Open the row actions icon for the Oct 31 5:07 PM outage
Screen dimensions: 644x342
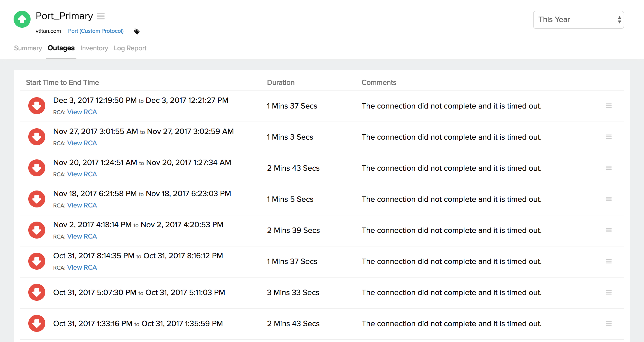click(x=609, y=292)
